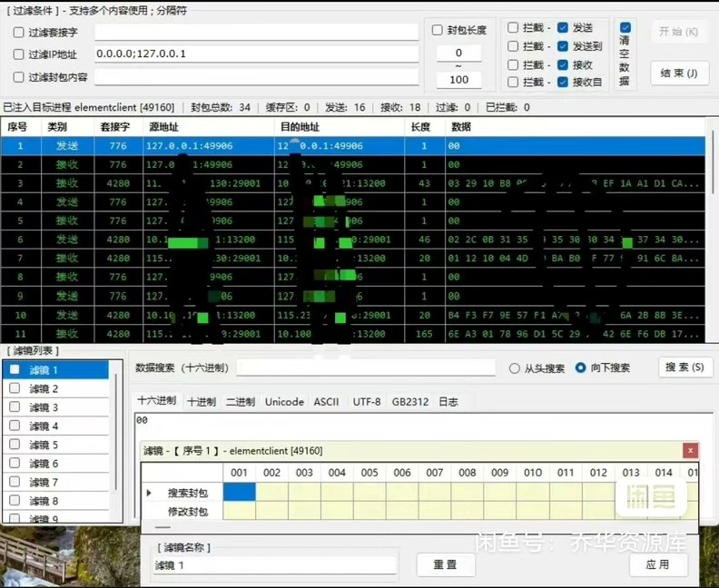719x588 pixels.
Task: Click the maximum packet length field 100
Action: [458, 80]
